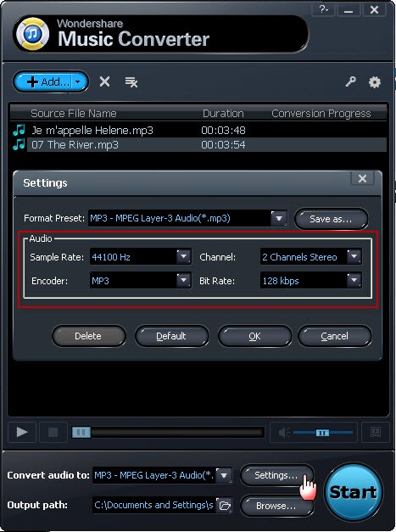396x532 pixels.
Task: Open output folder icon
Action: click(x=225, y=506)
